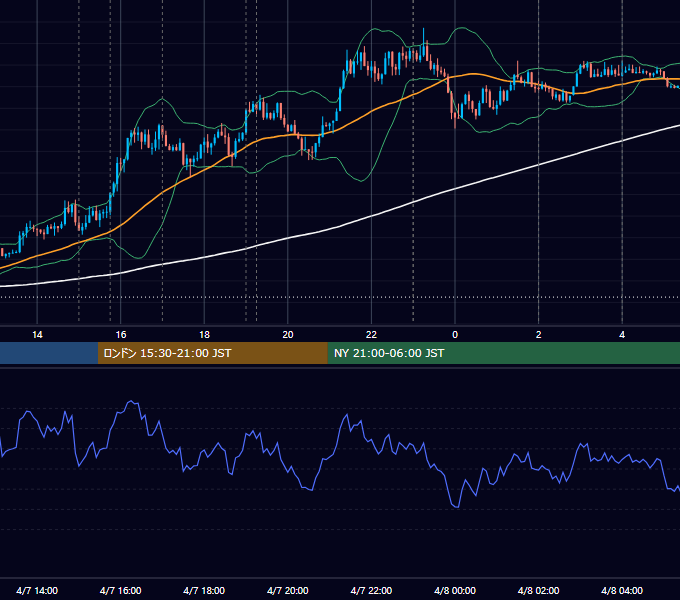680x600 pixels.
Task: Click the 4/7 16:00 date label
Action: click(x=121, y=590)
